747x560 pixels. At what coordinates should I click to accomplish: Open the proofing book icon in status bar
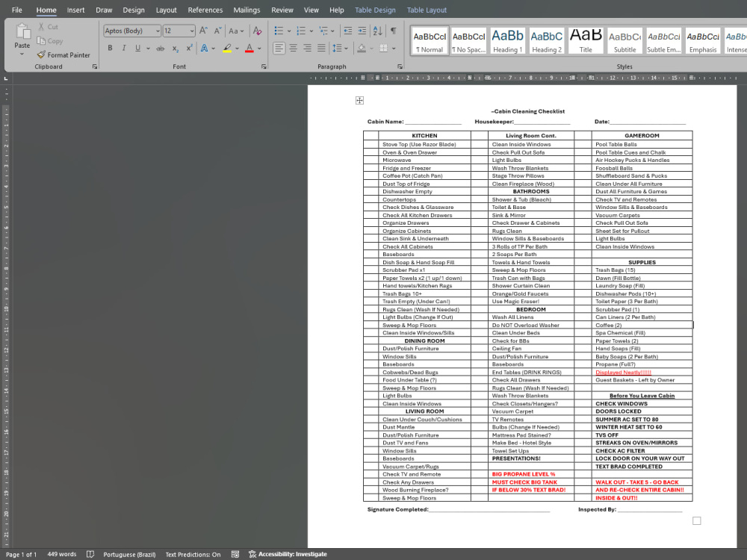[90, 554]
